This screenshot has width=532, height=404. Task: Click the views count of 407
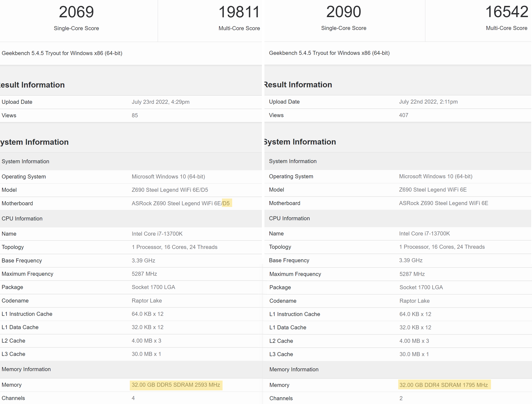[x=403, y=115]
